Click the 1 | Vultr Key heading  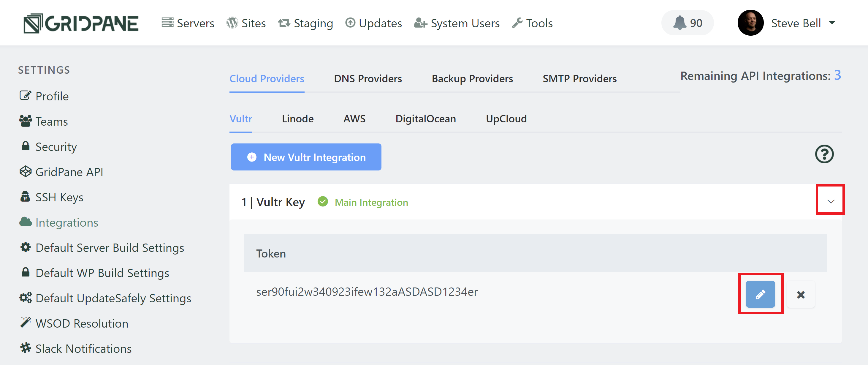pyautogui.click(x=273, y=202)
